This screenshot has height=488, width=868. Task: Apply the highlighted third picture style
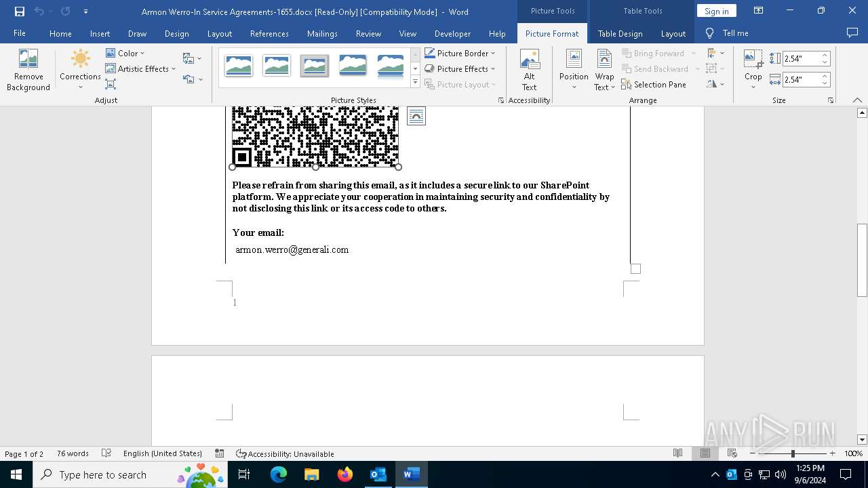315,66
